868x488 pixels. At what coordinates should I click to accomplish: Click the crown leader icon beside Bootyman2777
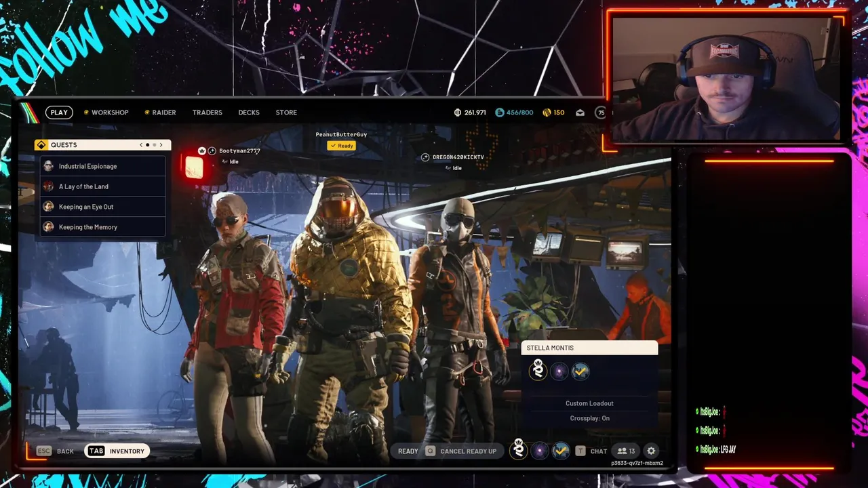(x=202, y=151)
